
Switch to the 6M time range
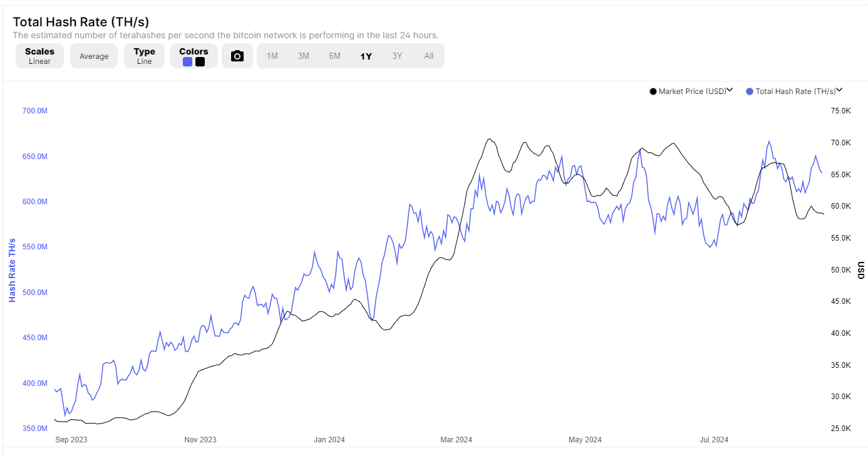pos(335,56)
